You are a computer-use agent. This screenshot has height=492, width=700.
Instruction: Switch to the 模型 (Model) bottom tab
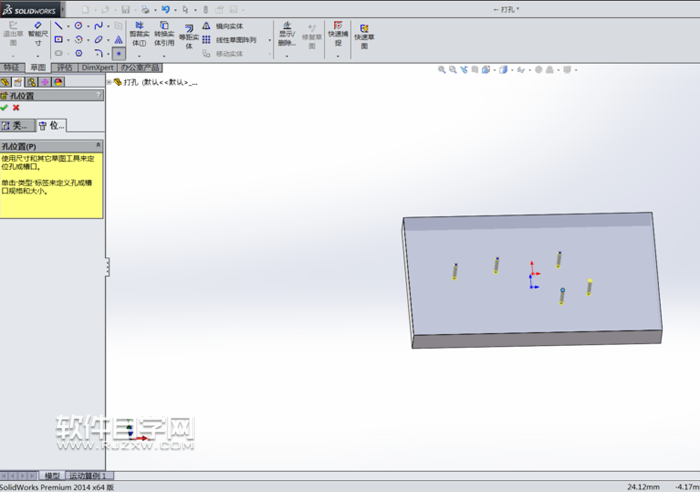(x=52, y=476)
